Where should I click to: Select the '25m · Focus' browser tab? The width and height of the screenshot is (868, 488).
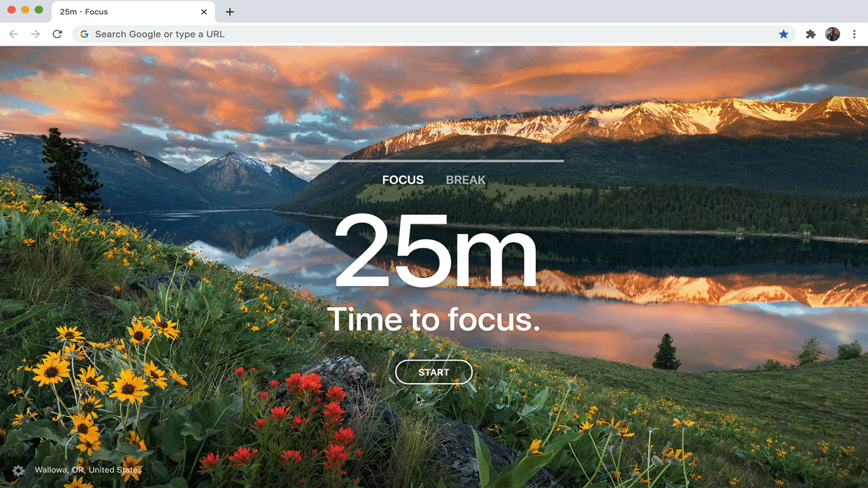click(x=134, y=12)
